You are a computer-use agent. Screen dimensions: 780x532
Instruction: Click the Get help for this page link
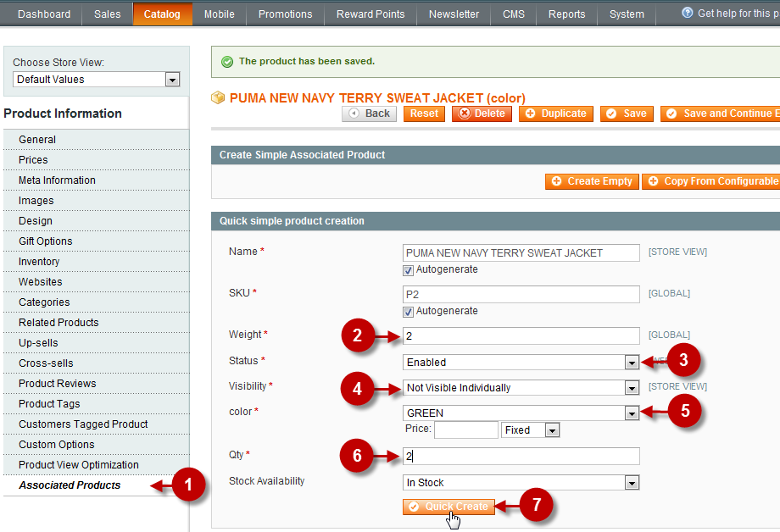[x=738, y=14]
